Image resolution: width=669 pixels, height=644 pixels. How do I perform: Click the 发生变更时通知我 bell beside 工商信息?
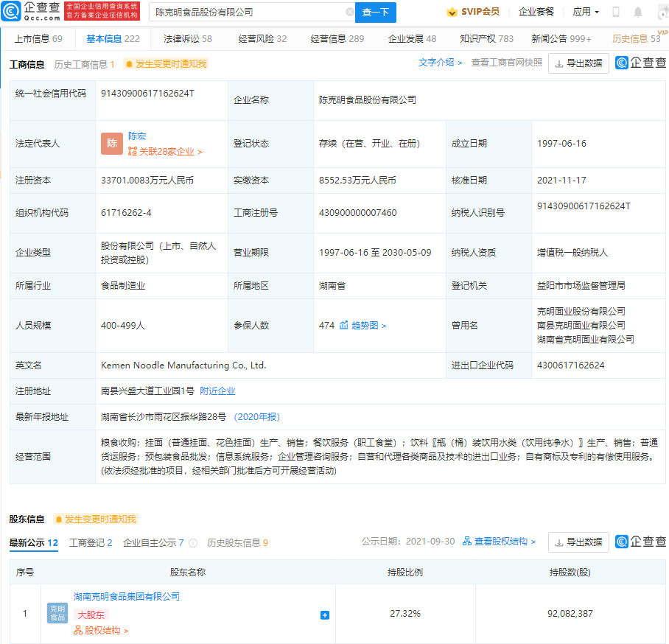click(166, 64)
